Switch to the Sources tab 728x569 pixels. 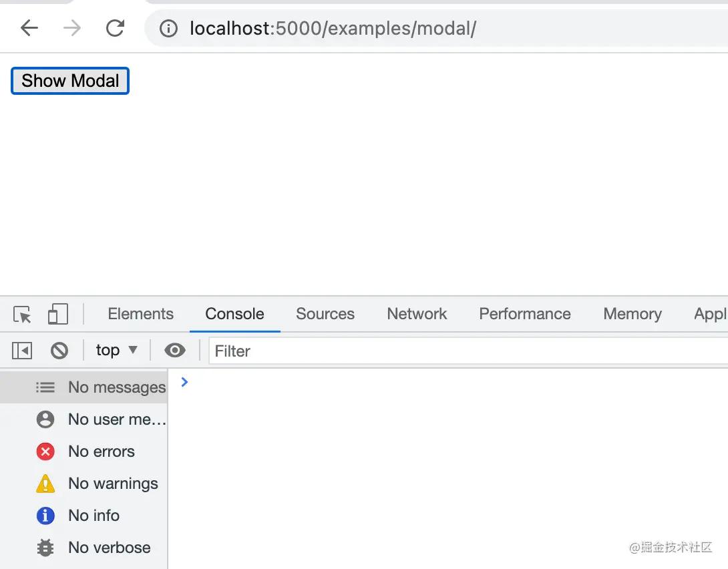click(325, 314)
